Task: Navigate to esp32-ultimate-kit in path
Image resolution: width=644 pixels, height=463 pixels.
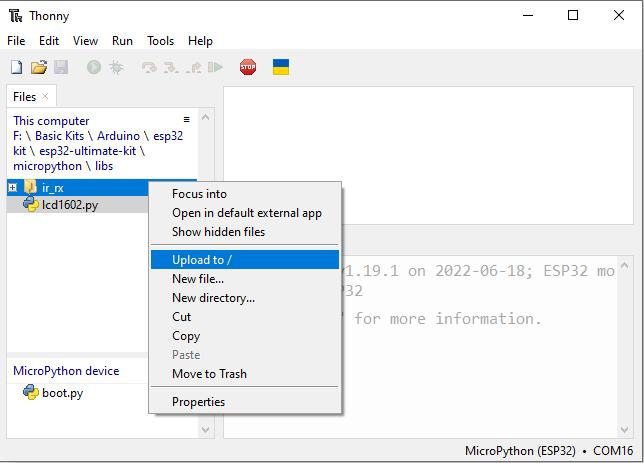Action: (87, 151)
